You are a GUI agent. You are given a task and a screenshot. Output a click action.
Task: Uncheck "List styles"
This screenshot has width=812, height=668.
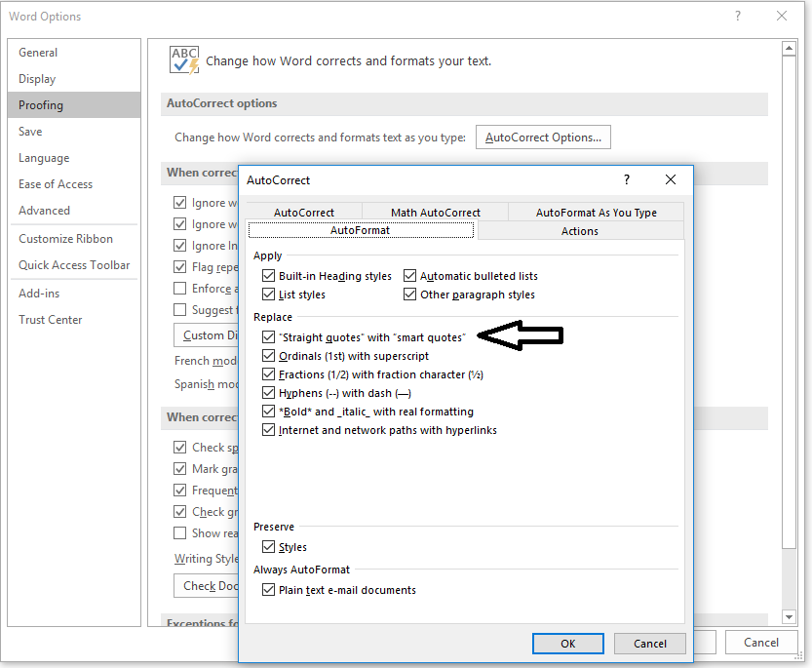coord(268,295)
